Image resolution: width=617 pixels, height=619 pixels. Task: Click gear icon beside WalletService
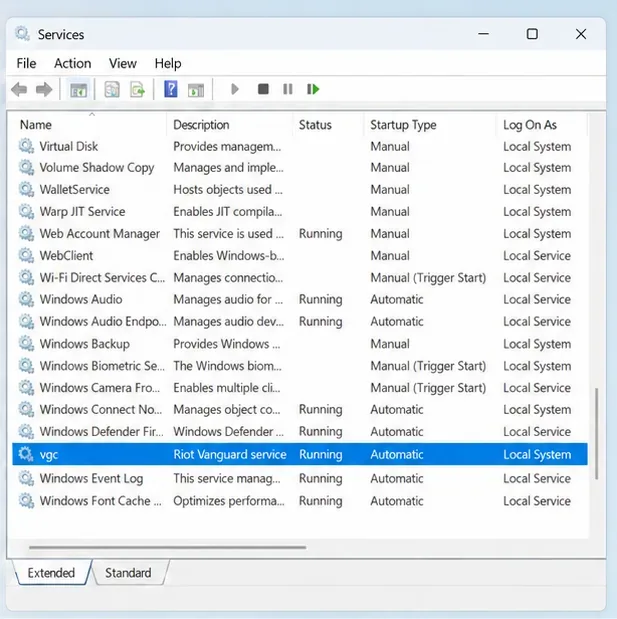point(26,189)
